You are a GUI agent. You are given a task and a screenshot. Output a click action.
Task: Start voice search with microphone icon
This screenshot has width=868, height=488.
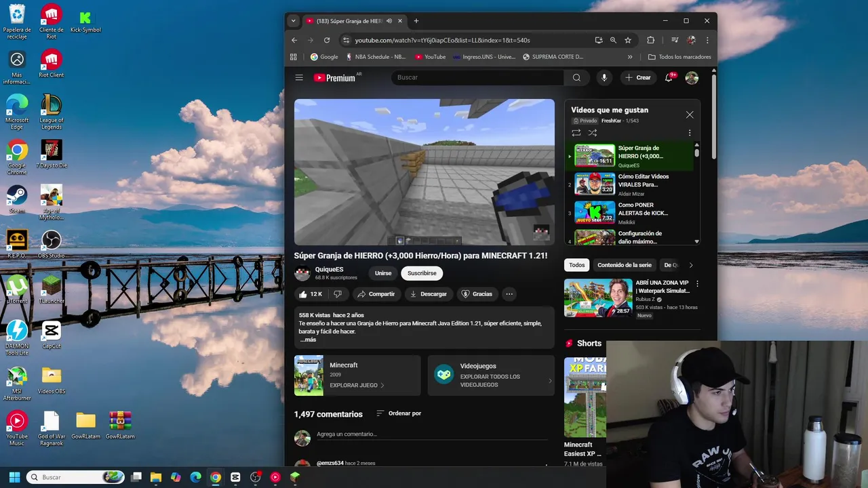click(x=604, y=77)
